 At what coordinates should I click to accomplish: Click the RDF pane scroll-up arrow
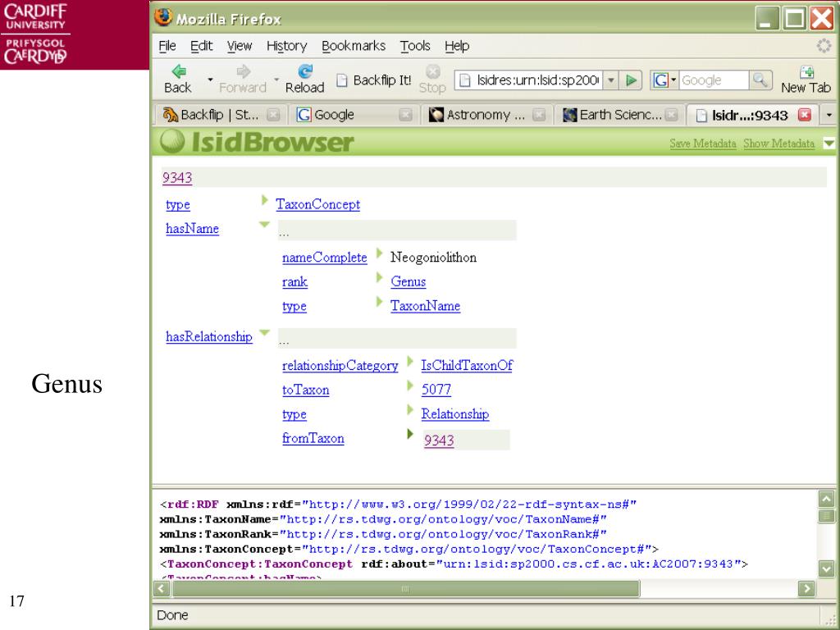click(x=827, y=500)
